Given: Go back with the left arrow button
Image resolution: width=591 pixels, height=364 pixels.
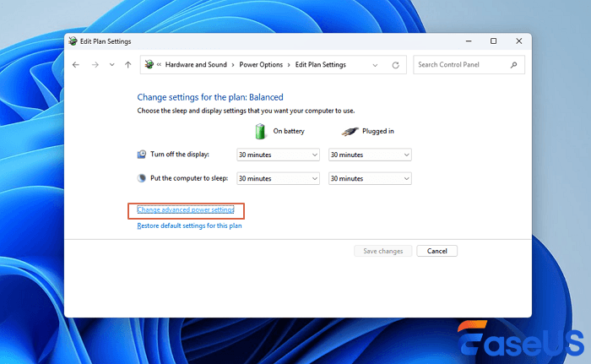Looking at the screenshot, I should pyautogui.click(x=76, y=65).
